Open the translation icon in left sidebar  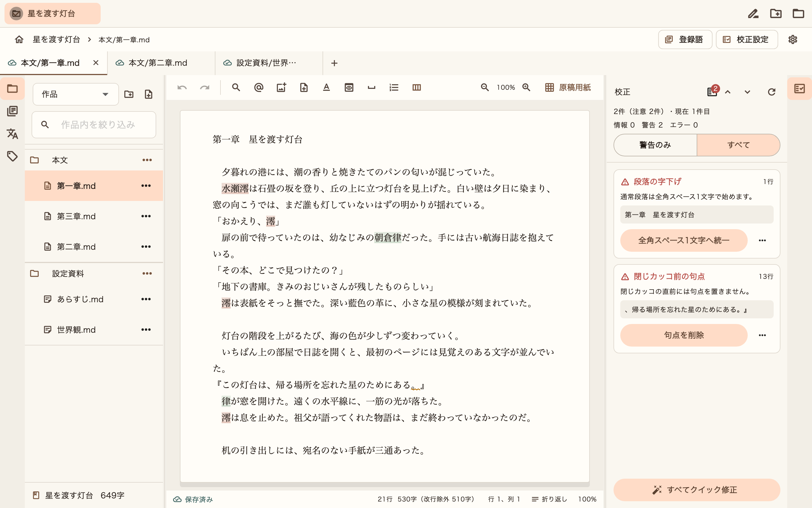[x=12, y=134]
